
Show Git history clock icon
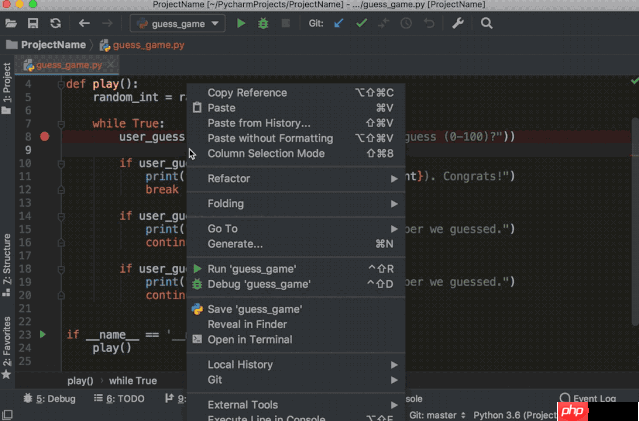406,23
